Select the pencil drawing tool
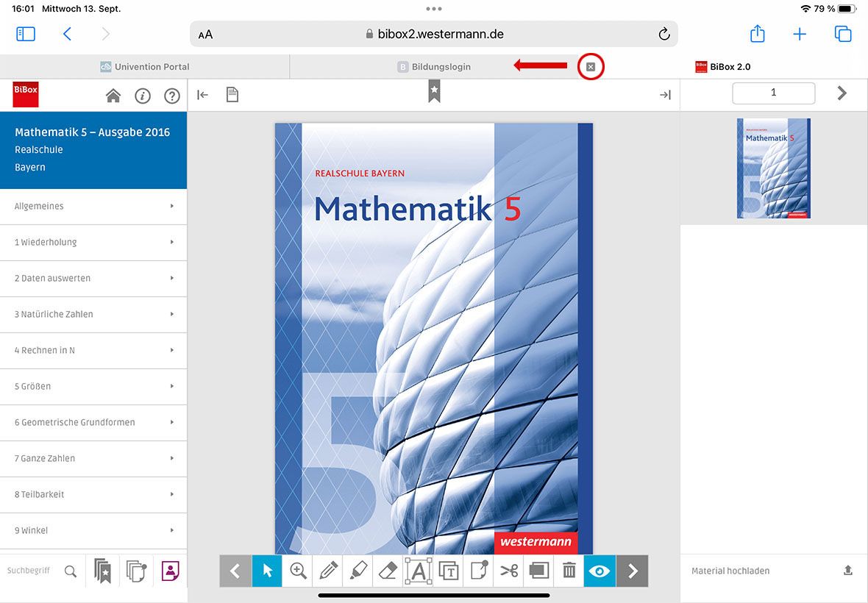Image resolution: width=868 pixels, height=603 pixels. point(328,571)
